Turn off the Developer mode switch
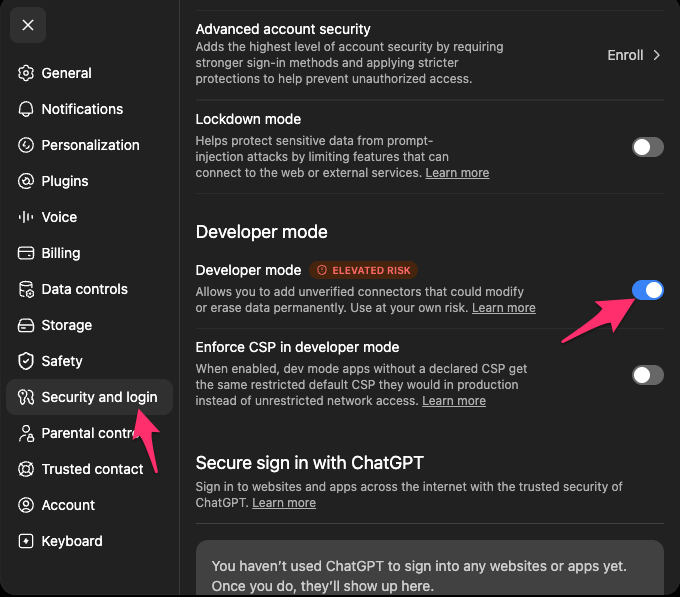The width and height of the screenshot is (680, 597). click(x=647, y=290)
